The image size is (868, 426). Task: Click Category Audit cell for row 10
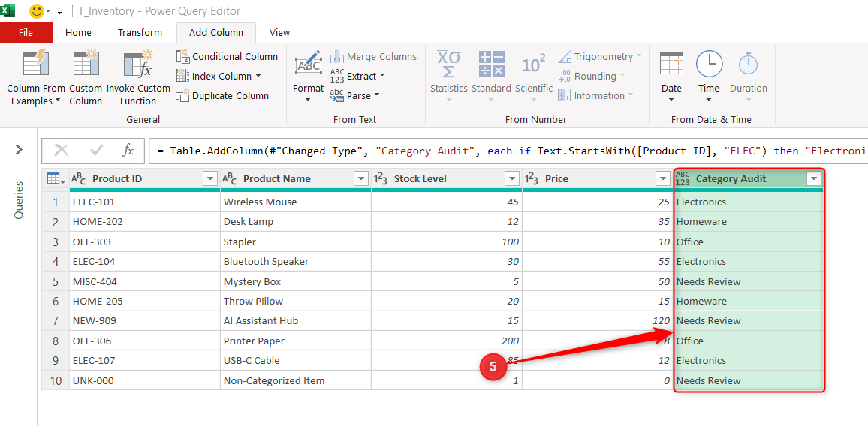click(749, 381)
